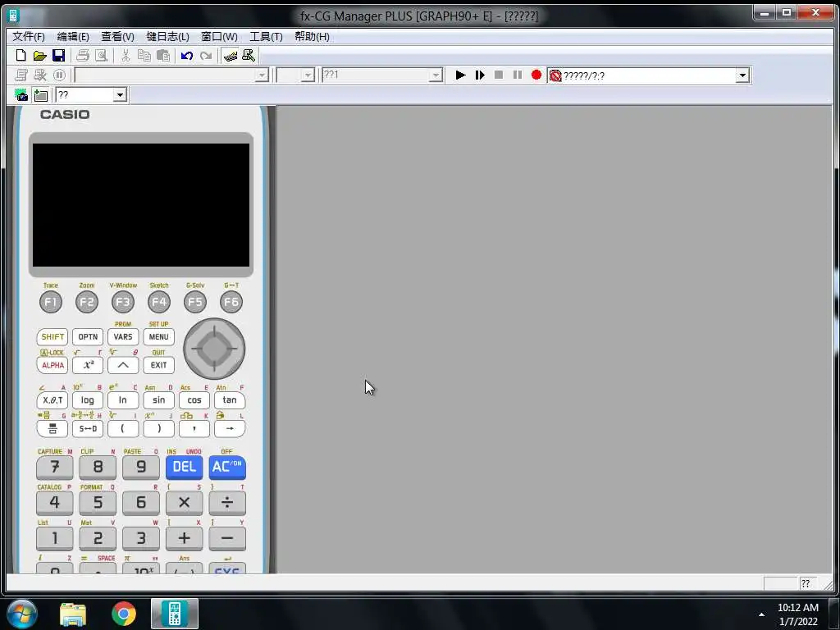
Task: Click calculator caret power key
Action: click(x=123, y=365)
